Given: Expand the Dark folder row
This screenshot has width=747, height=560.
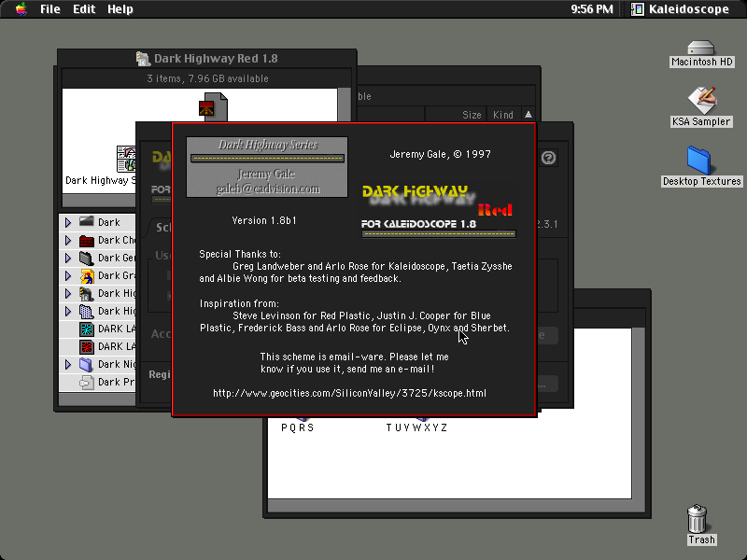Looking at the screenshot, I should point(67,222).
